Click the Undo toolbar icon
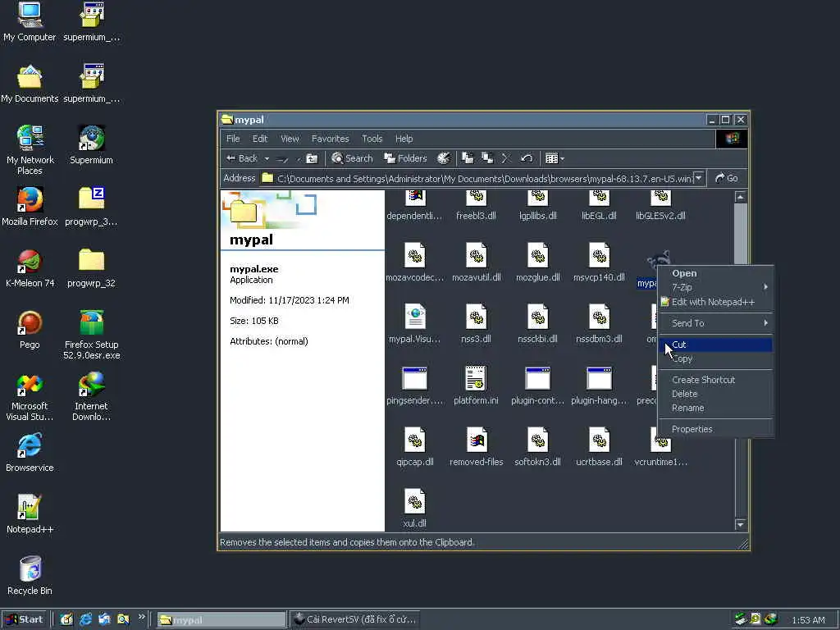 pyautogui.click(x=527, y=158)
